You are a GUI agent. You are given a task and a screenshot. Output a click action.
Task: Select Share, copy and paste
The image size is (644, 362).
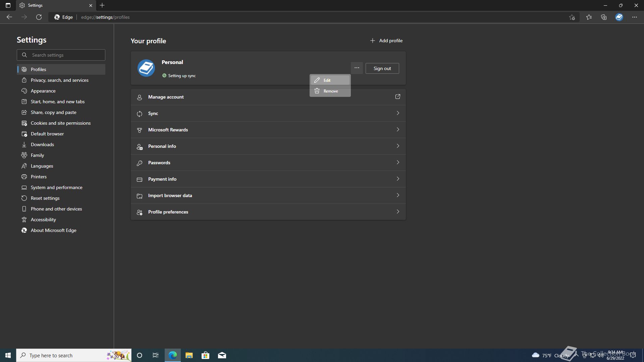pos(61,112)
